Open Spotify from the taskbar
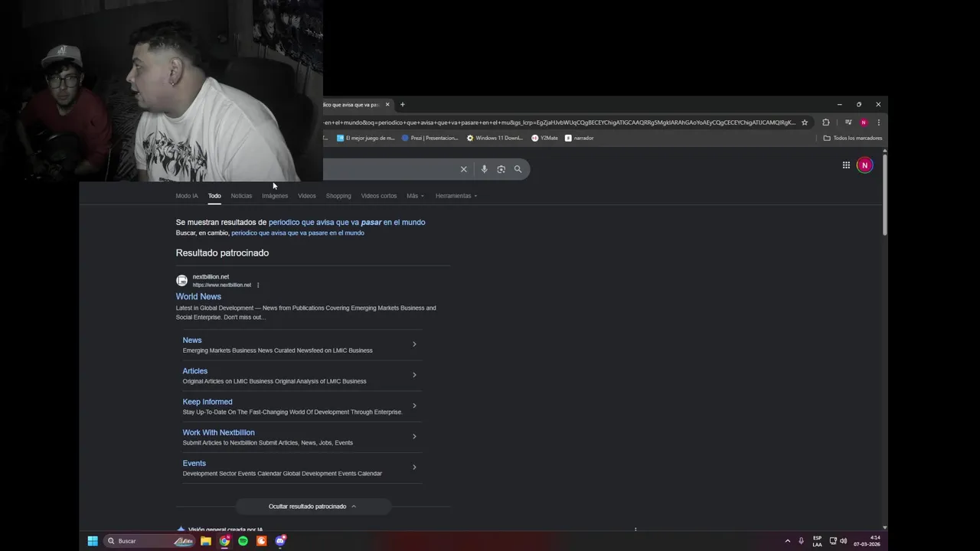This screenshot has width=980, height=551. pyautogui.click(x=243, y=541)
